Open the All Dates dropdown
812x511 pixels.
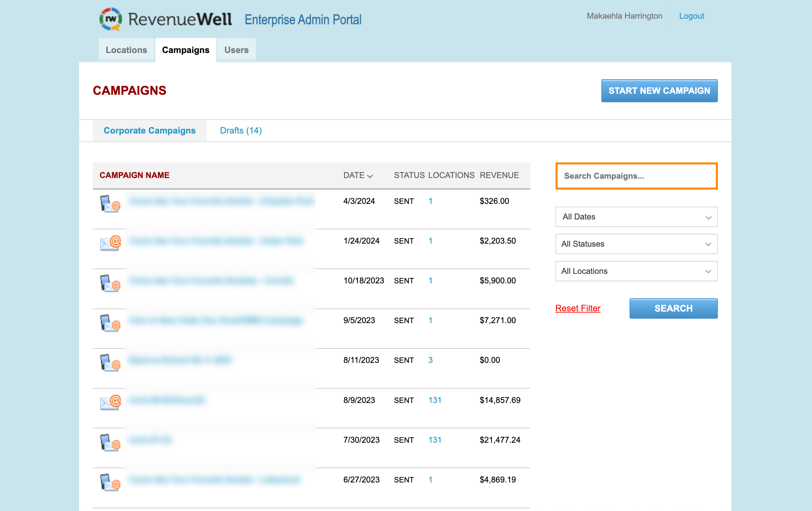(636, 217)
